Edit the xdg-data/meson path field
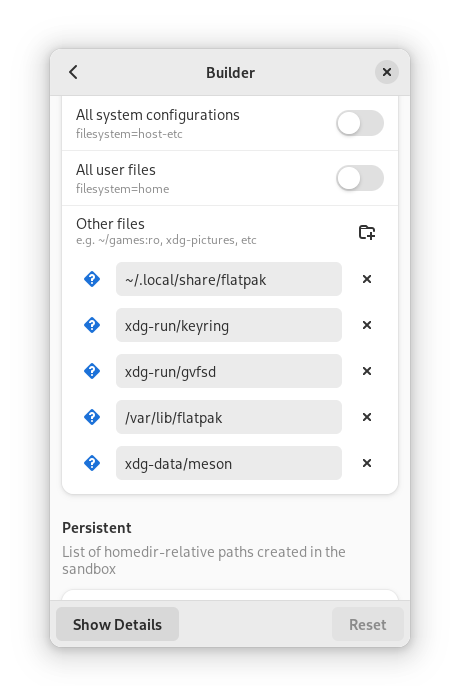Image resolution: width=460 pixels, height=686 pixels. 229,463
